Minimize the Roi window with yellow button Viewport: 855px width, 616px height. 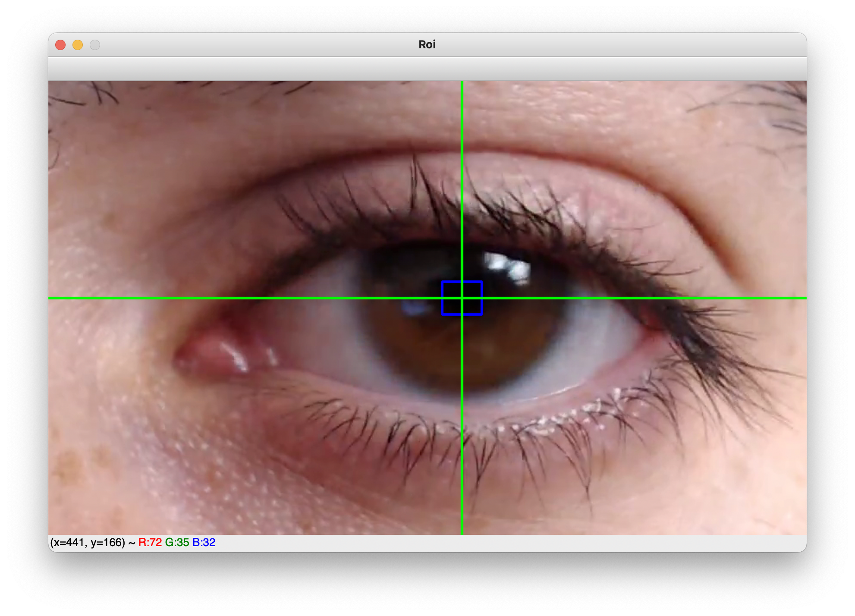pos(78,45)
